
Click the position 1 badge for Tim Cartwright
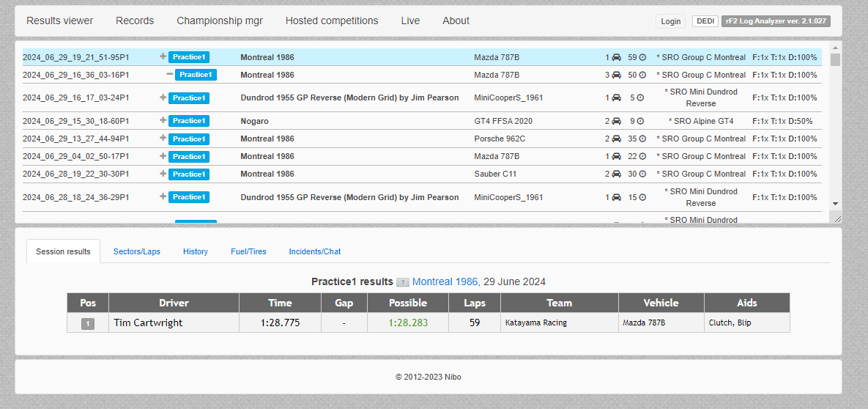[88, 323]
